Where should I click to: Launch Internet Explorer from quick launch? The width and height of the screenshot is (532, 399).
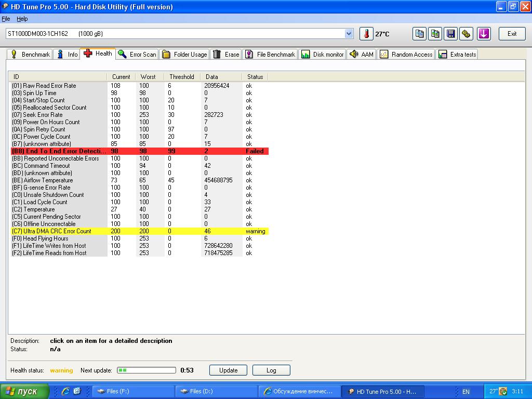pos(65,391)
